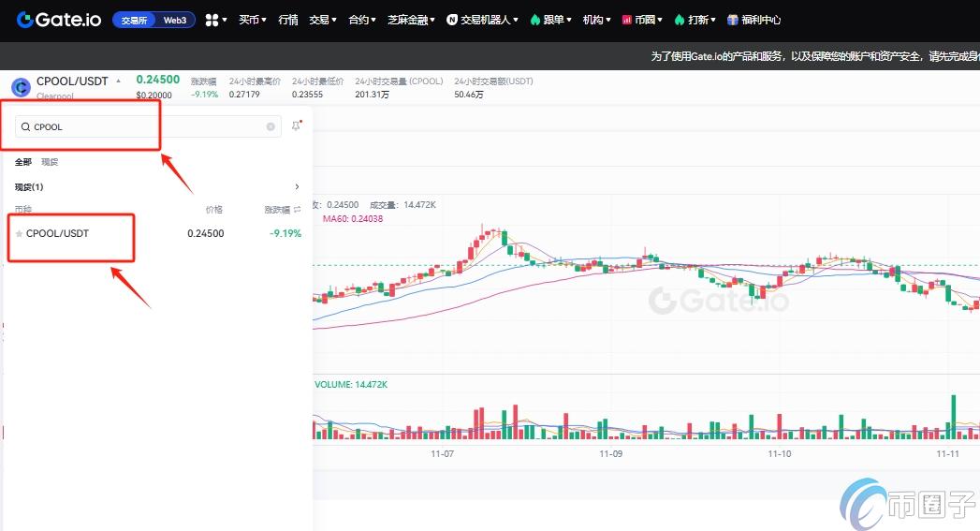Go to 行情 markets page

click(x=288, y=20)
